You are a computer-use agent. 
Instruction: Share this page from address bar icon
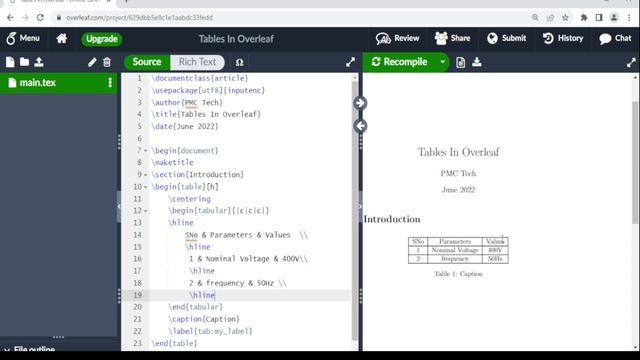click(x=550, y=18)
